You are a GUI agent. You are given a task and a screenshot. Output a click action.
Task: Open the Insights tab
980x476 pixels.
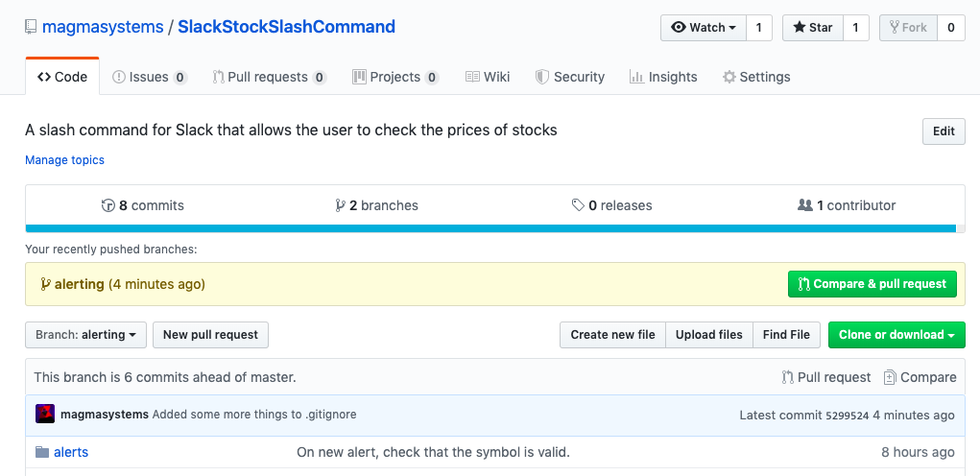663,77
